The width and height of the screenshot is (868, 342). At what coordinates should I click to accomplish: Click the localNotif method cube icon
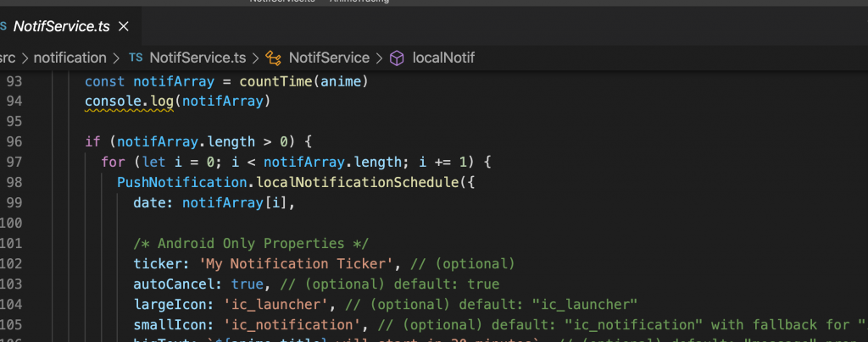397,58
